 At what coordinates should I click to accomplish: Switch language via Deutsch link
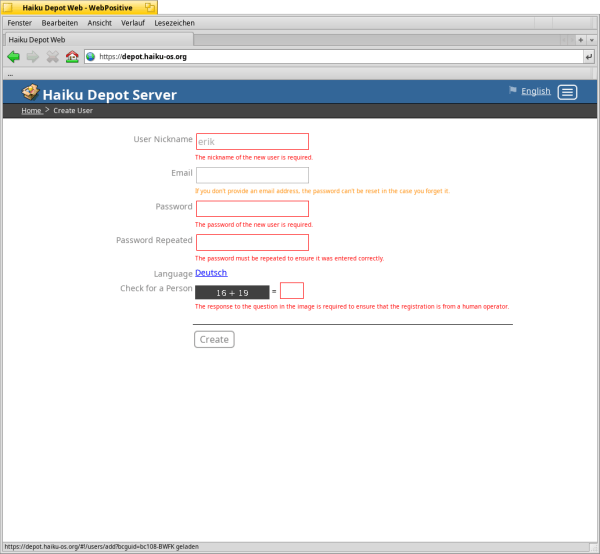(211, 273)
